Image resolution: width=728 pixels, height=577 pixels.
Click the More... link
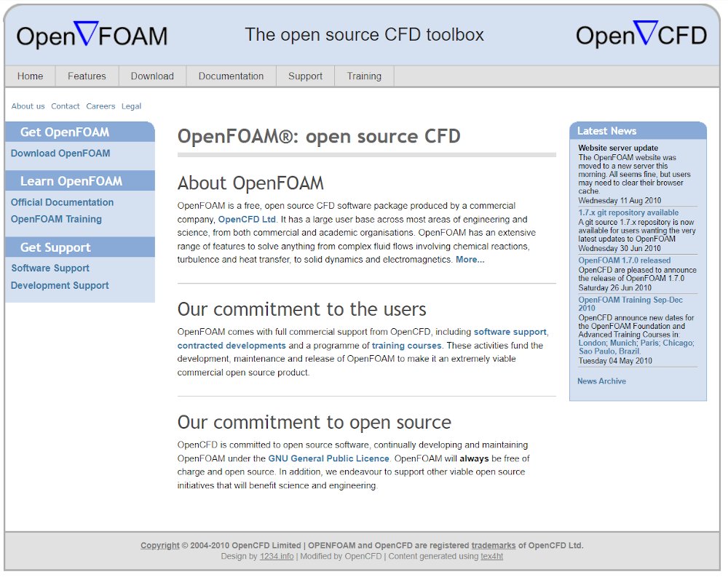click(470, 260)
